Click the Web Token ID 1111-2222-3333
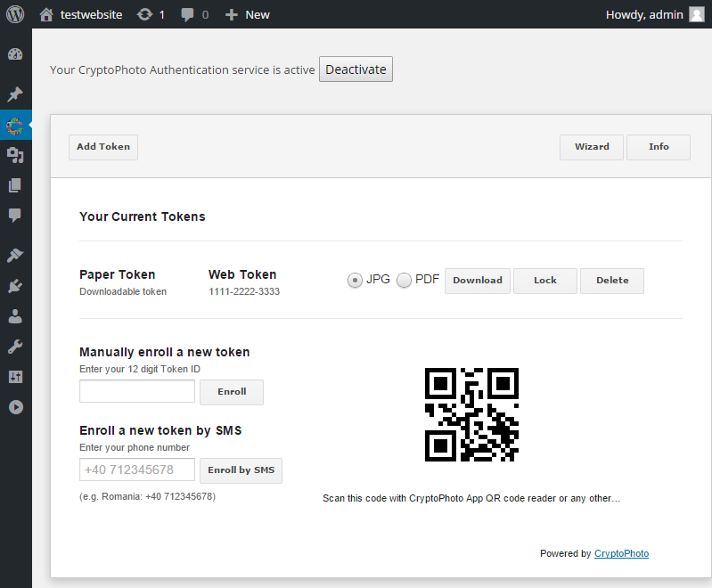Image resolution: width=712 pixels, height=588 pixels. (x=244, y=291)
